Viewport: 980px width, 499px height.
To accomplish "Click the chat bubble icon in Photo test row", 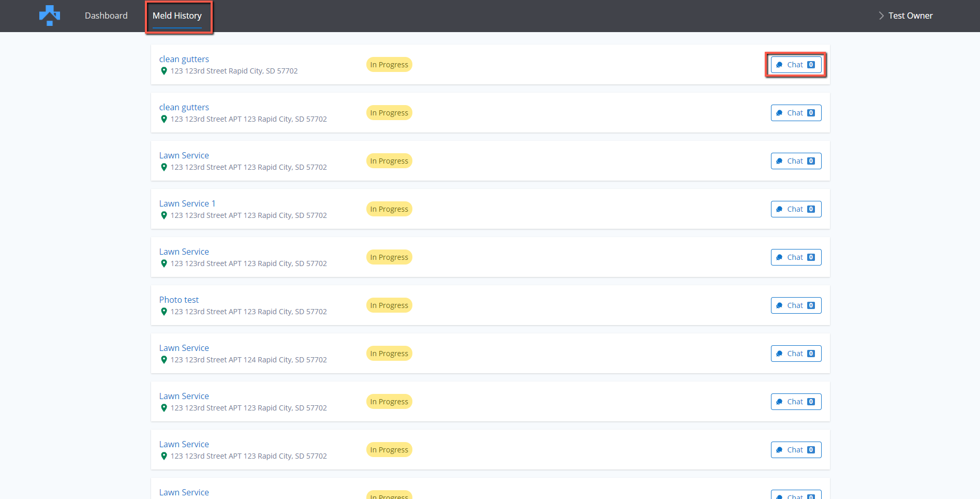I will (x=779, y=305).
